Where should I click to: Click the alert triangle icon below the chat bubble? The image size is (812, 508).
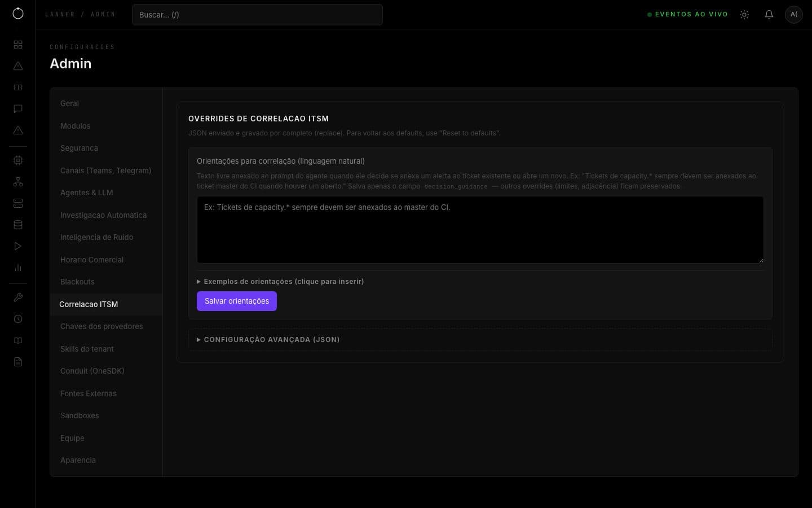click(18, 130)
